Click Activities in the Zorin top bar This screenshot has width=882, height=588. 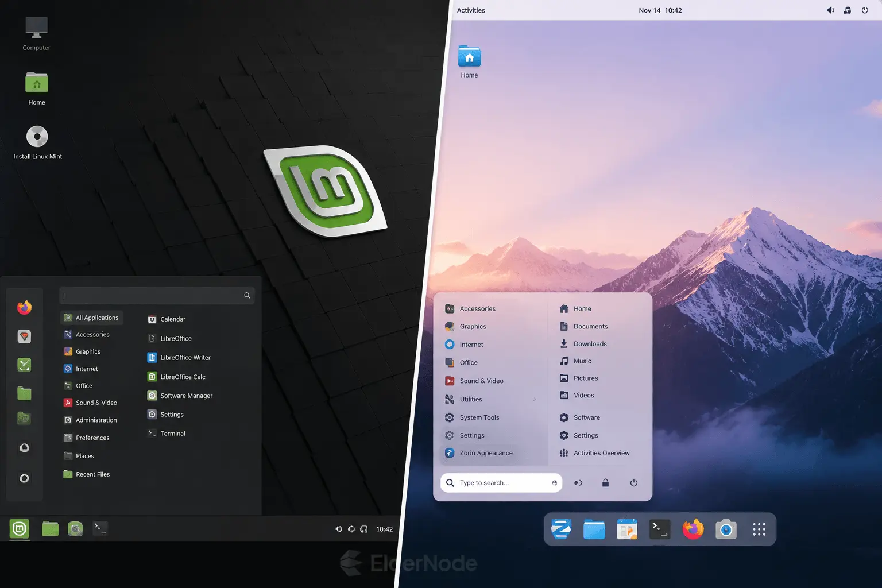(x=471, y=10)
